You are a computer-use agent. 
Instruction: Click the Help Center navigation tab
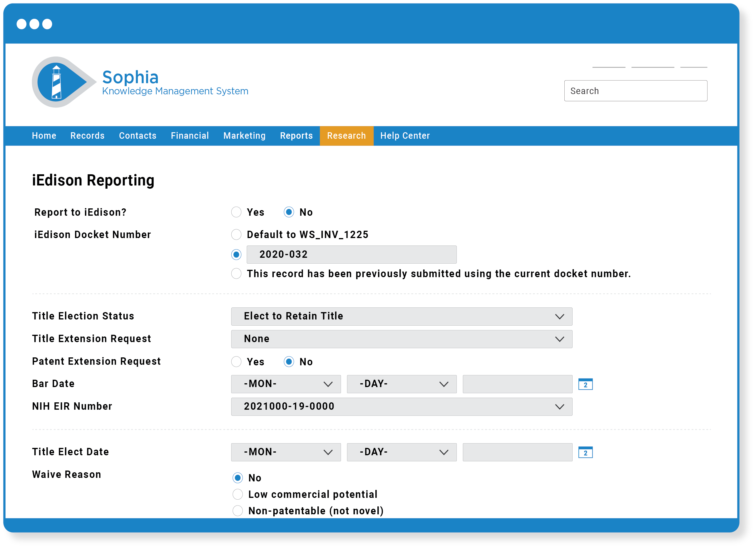[x=405, y=136]
